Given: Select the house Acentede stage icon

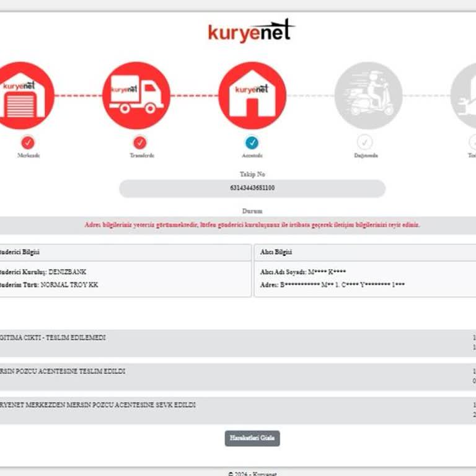Looking at the screenshot, I should pyautogui.click(x=252, y=95).
